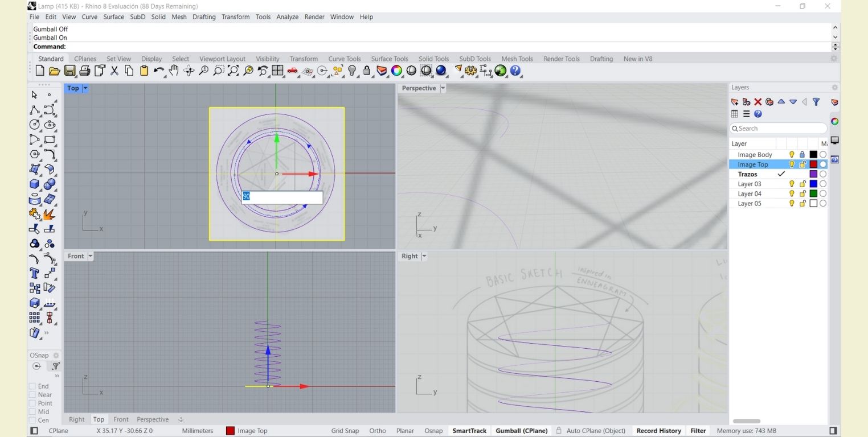Toggle the Cen osnap checkbox
This screenshot has width=868, height=437.
[x=32, y=420]
